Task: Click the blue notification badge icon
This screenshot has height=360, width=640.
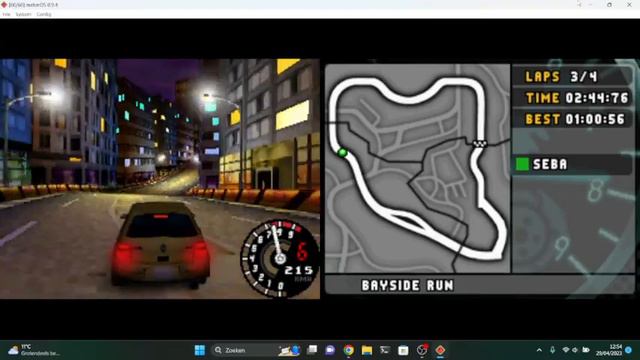Action: pyautogui.click(x=629, y=350)
